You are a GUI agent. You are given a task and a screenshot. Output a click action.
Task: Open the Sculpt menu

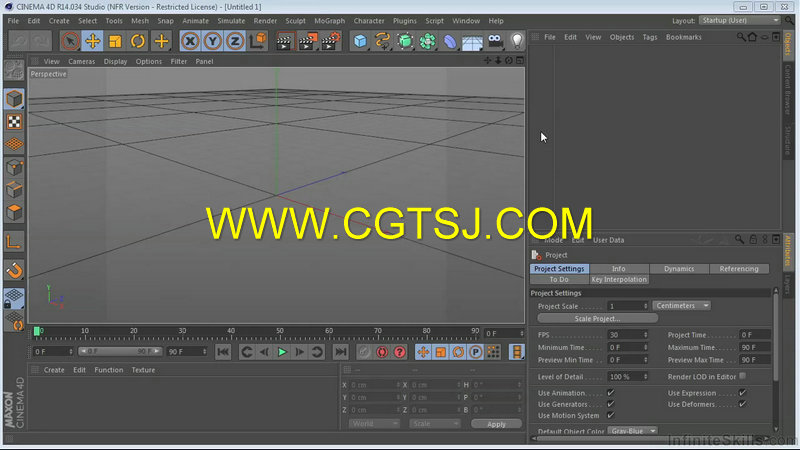[295, 21]
